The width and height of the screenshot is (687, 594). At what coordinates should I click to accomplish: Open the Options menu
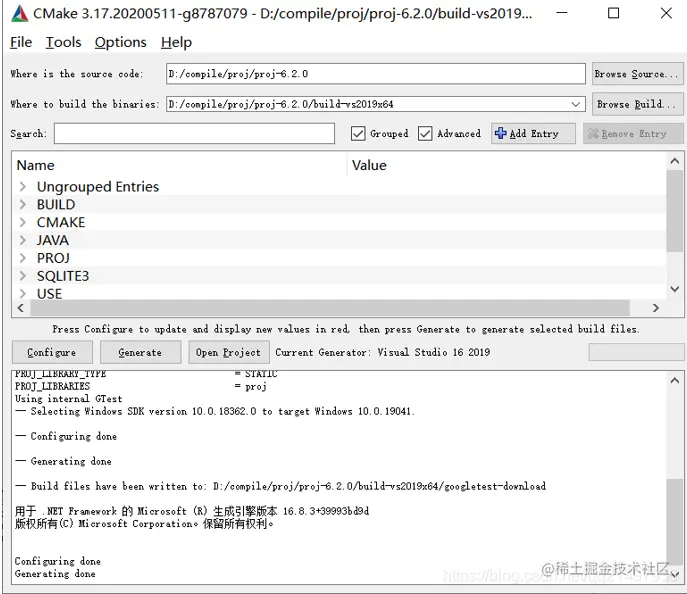pos(120,42)
